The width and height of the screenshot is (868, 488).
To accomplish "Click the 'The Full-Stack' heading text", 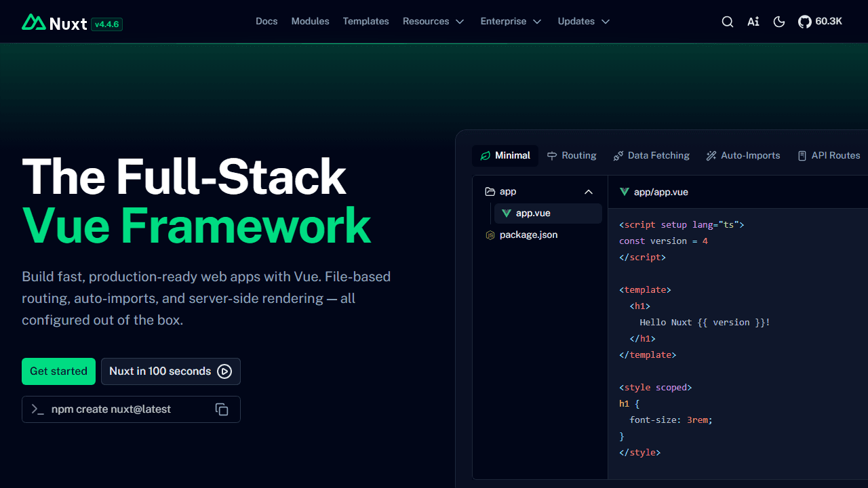I will 184,177.
